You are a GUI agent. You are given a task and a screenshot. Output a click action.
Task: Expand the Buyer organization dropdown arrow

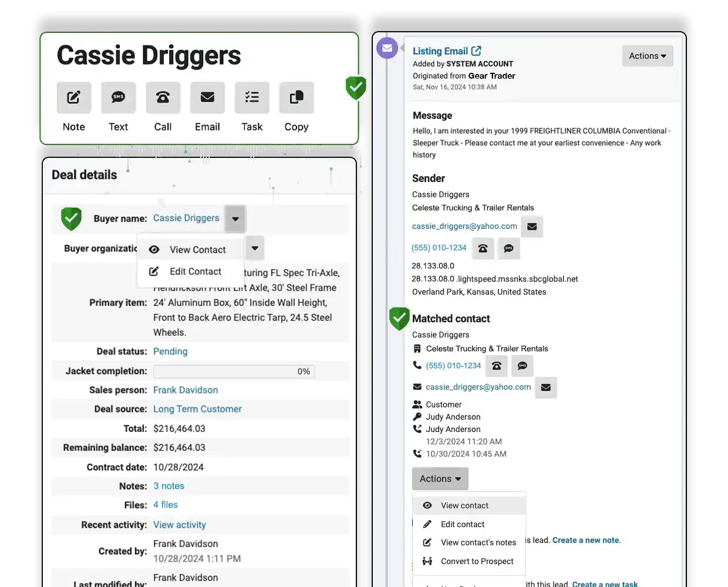click(x=255, y=248)
